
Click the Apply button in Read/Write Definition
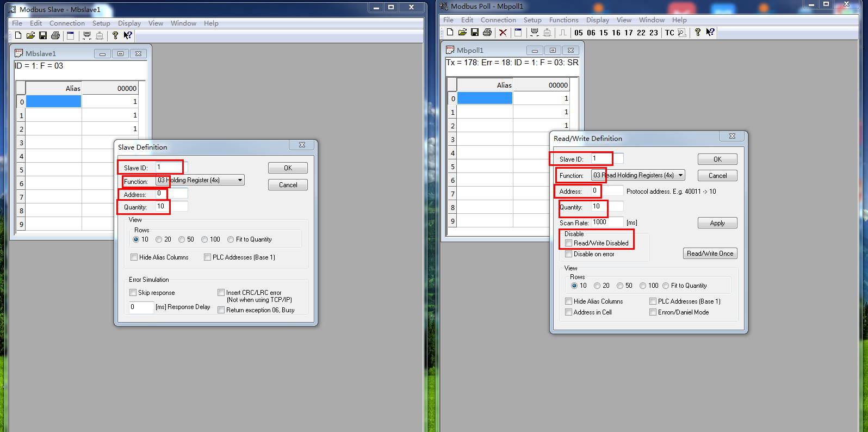717,223
